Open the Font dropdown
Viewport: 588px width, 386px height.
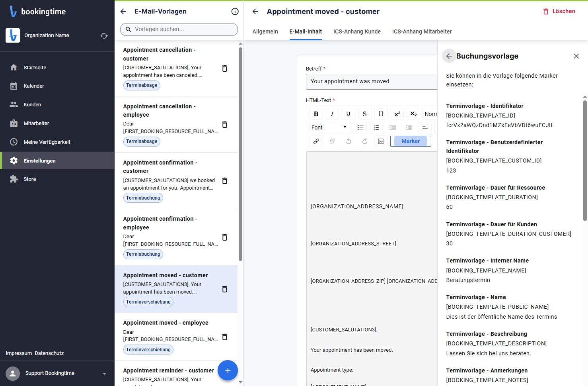329,127
